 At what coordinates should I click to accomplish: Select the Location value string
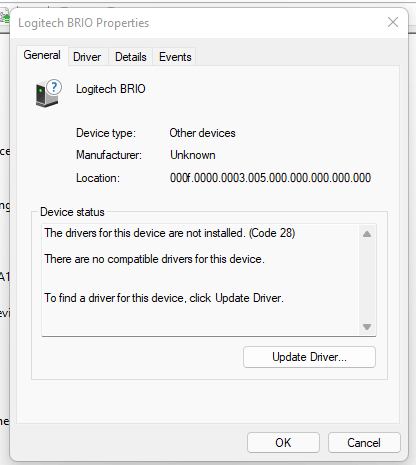coord(270,178)
